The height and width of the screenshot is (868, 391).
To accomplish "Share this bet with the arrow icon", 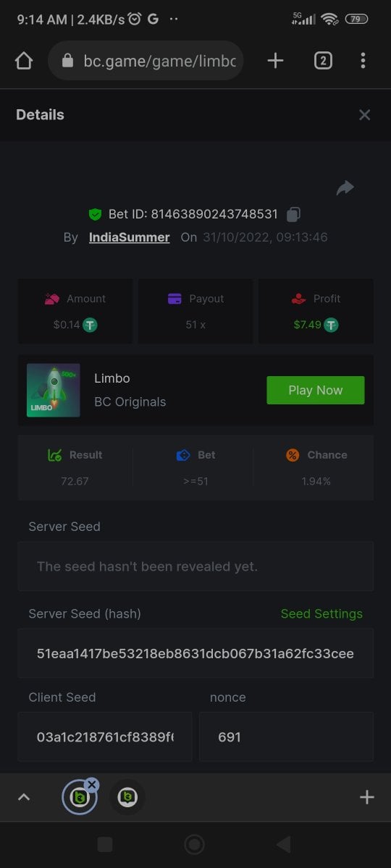I will tap(345, 188).
